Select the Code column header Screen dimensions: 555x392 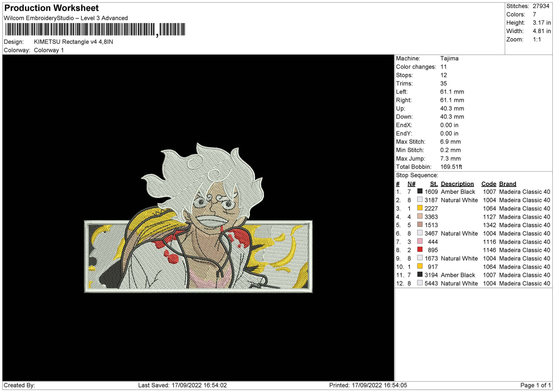click(x=489, y=184)
